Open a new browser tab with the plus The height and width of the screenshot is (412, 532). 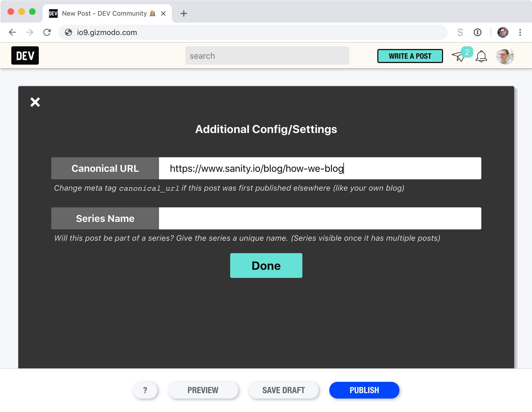184,13
